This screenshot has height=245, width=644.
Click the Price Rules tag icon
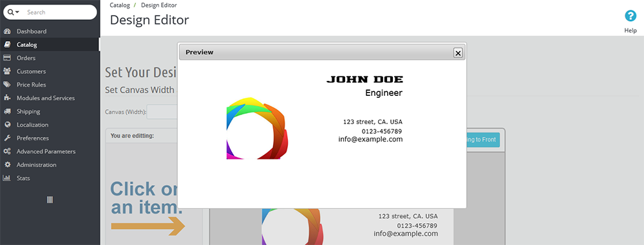click(x=7, y=84)
